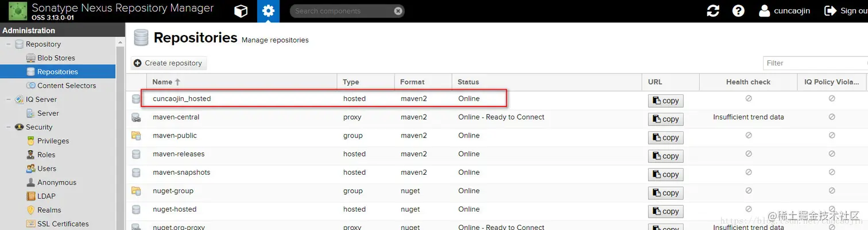This screenshot has height=230, width=868.
Task: Collapse the Security tree node
Action: click(9, 127)
